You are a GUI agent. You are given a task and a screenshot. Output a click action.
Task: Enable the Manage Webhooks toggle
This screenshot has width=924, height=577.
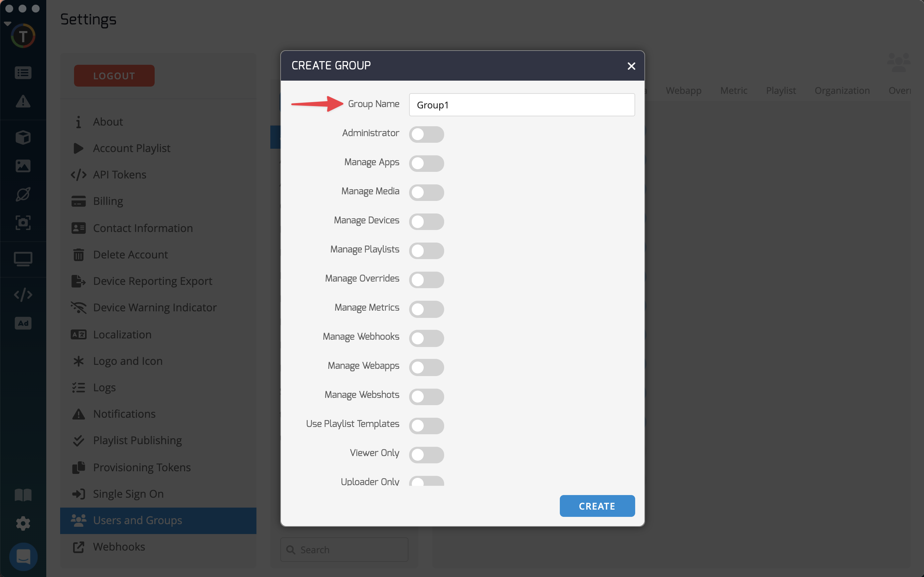point(426,338)
